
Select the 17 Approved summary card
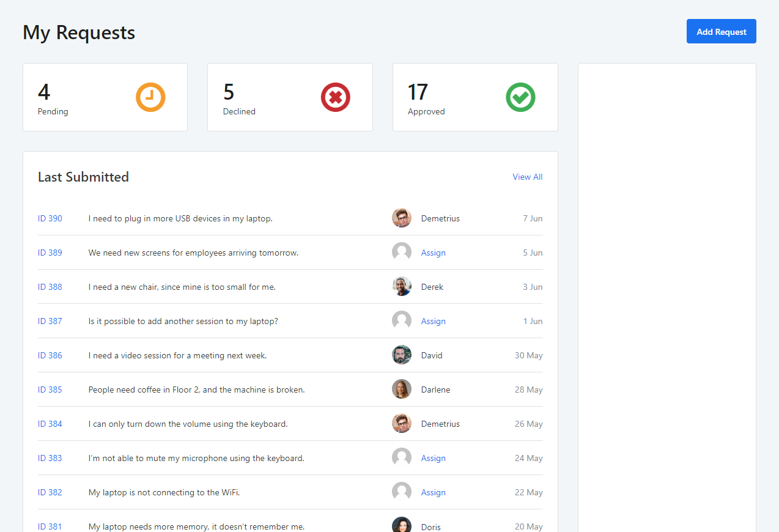coord(474,97)
